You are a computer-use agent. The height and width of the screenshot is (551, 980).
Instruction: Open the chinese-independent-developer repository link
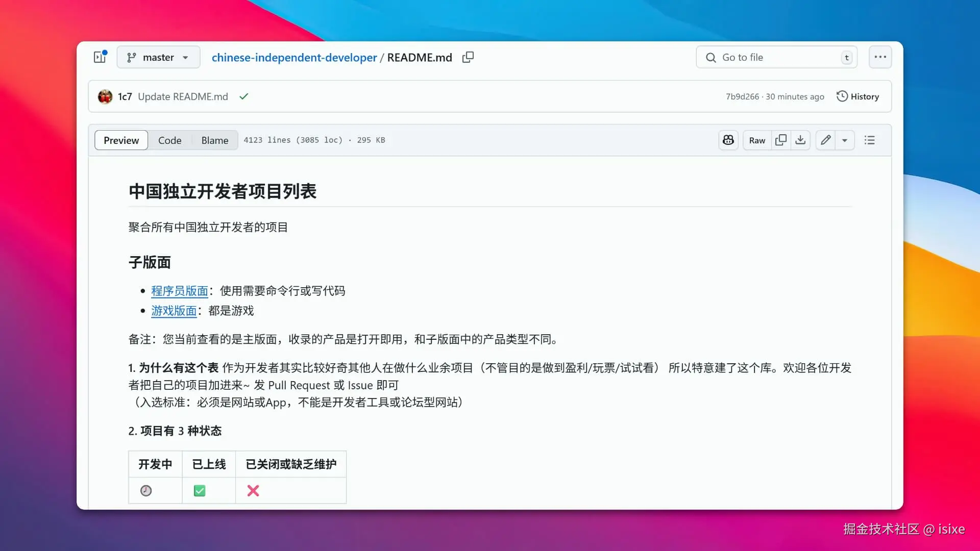pyautogui.click(x=295, y=57)
